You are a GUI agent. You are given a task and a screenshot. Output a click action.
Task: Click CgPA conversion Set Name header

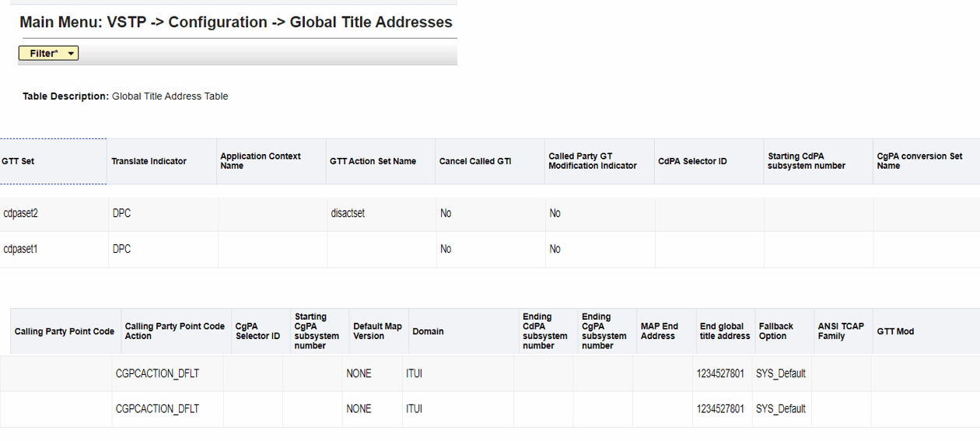(926, 162)
